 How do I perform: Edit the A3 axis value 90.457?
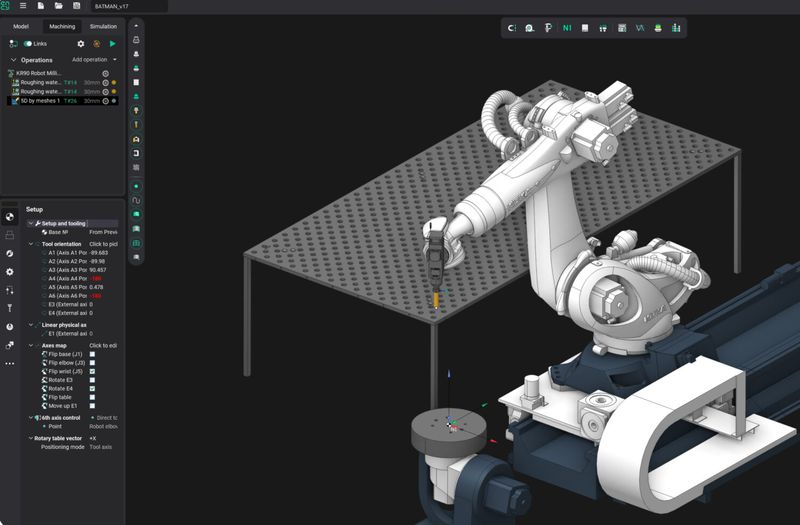pyautogui.click(x=97, y=270)
